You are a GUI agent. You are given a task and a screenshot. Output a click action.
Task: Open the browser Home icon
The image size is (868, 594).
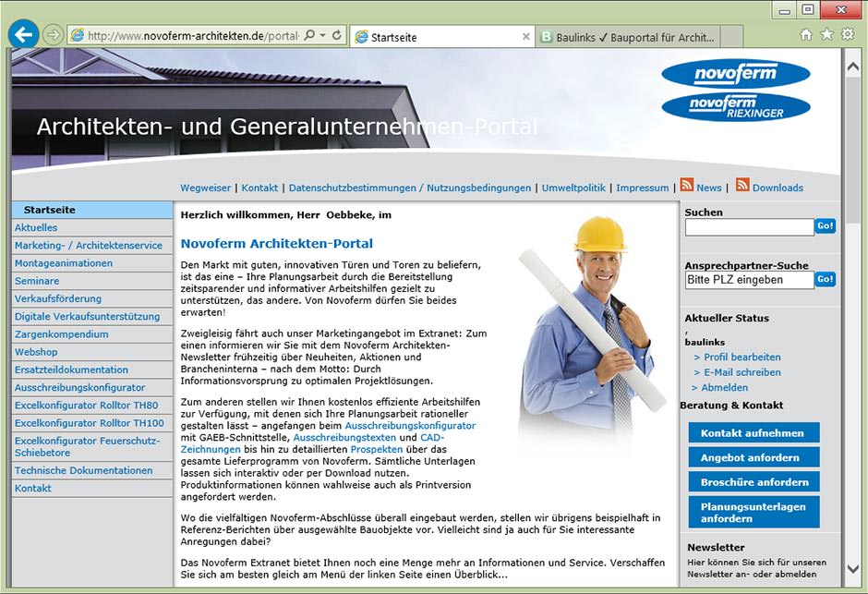click(806, 35)
